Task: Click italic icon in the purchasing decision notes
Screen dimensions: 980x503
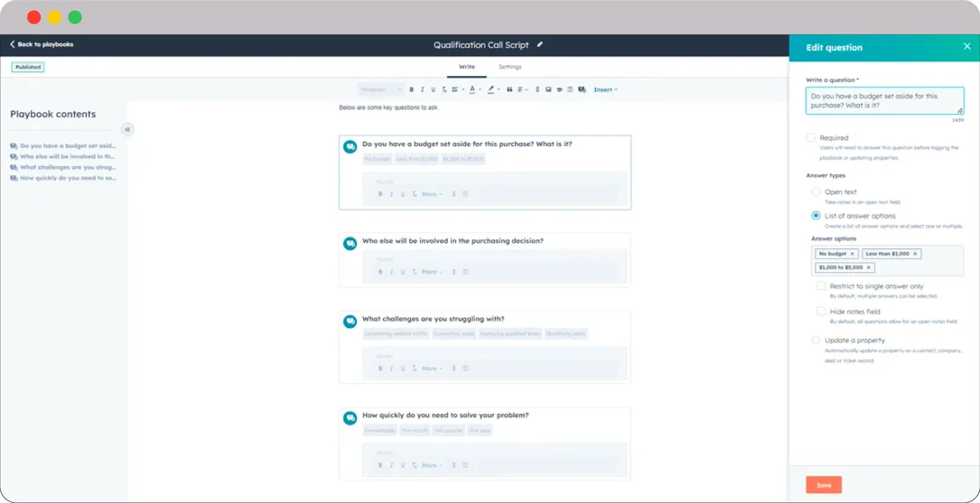Action: click(391, 272)
